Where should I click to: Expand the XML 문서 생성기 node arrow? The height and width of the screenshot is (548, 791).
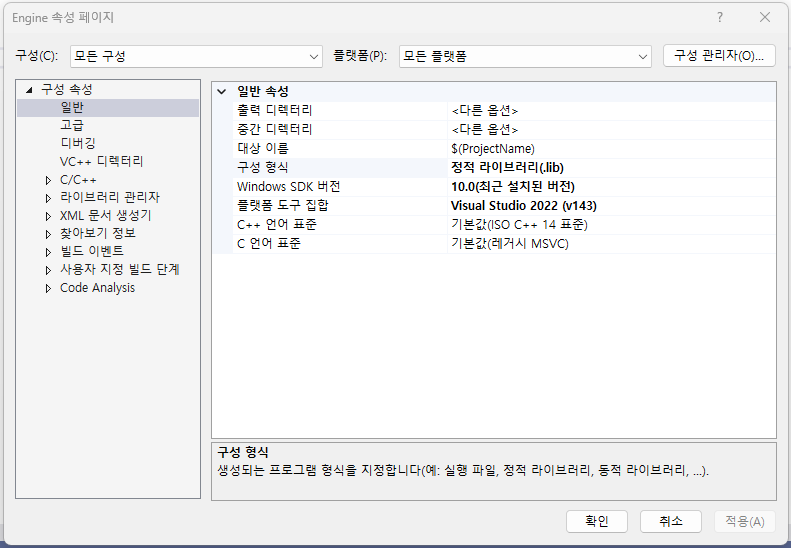point(48,216)
